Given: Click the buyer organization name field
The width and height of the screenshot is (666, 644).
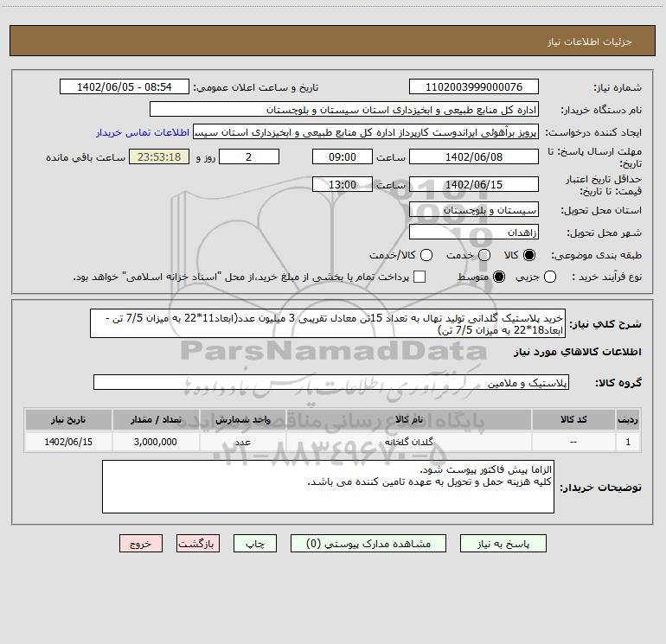Looking at the screenshot, I should tap(344, 109).
